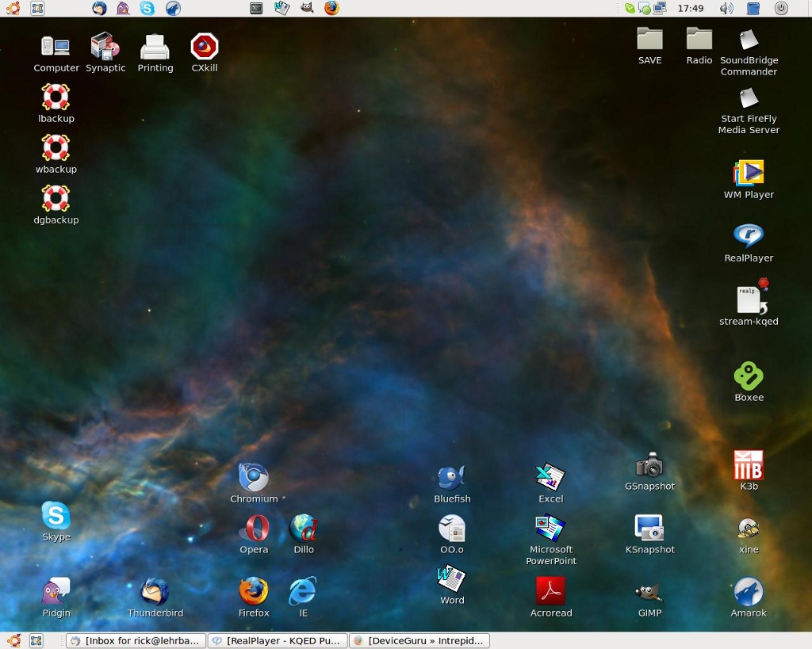Click the blue window tray icon

tap(753, 8)
